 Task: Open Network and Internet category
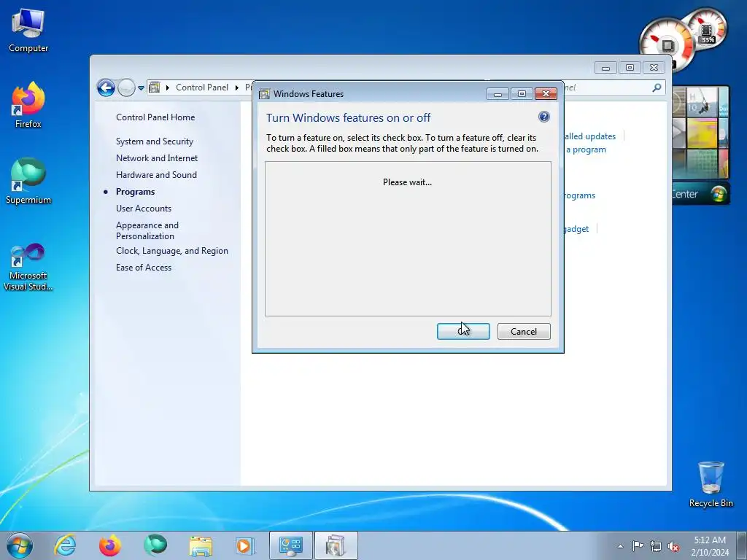point(157,158)
